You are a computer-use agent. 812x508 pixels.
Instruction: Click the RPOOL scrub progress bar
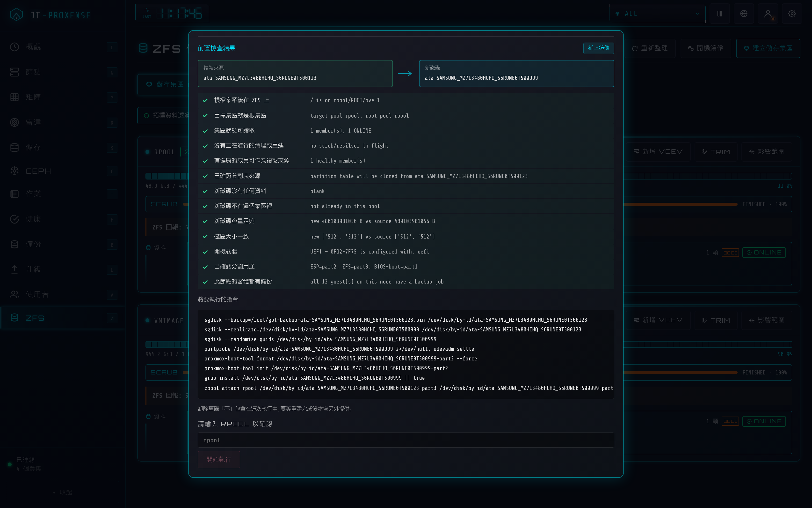click(681, 204)
